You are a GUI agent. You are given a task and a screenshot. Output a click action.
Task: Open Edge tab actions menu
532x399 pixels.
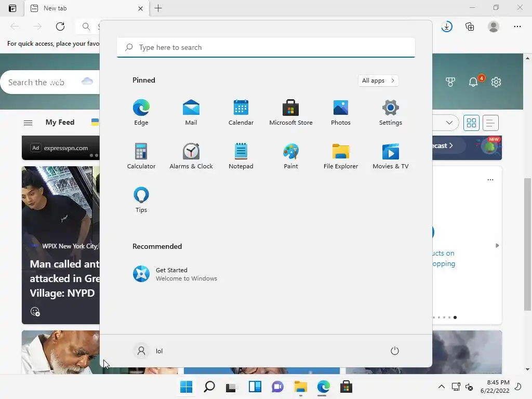click(x=12, y=8)
